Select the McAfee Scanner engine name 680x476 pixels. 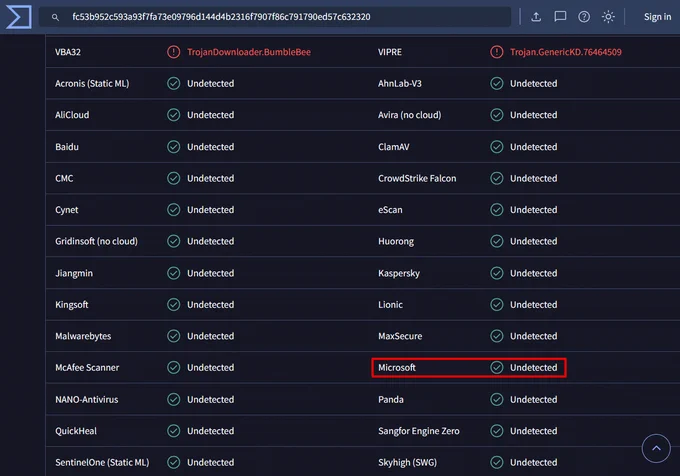click(87, 368)
